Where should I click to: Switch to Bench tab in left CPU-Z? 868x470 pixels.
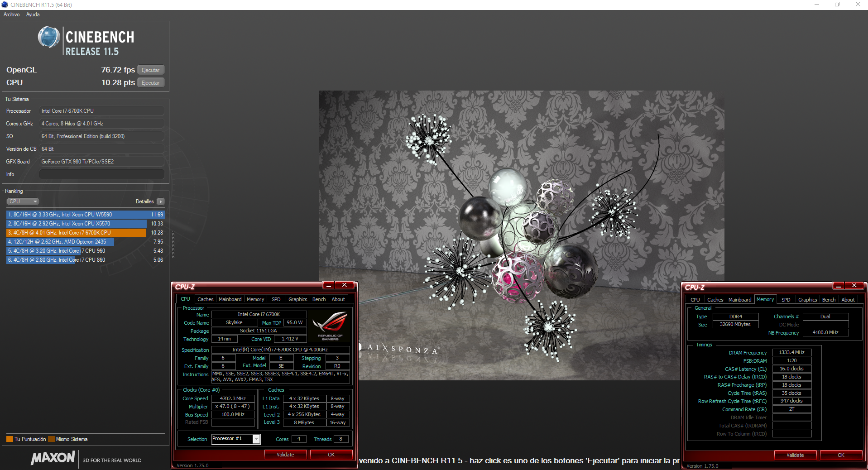319,299
